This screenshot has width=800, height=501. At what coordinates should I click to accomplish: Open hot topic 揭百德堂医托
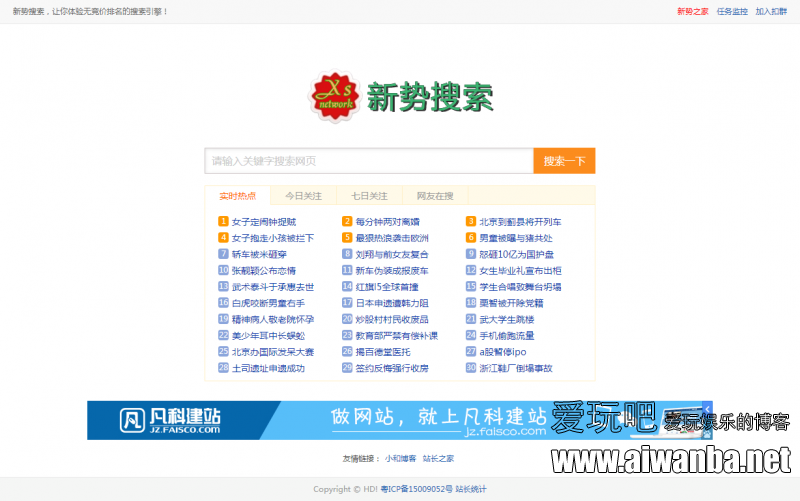pos(383,353)
